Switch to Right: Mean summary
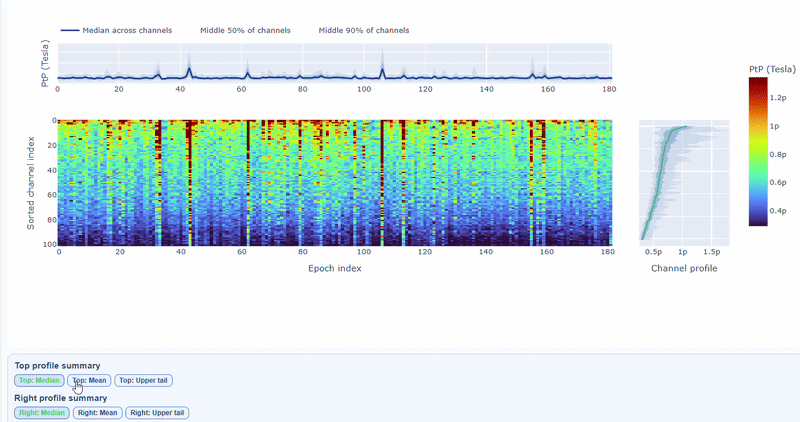 [x=96, y=412]
